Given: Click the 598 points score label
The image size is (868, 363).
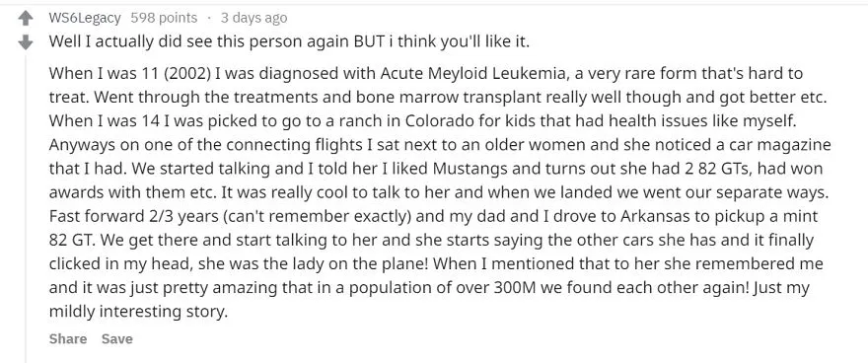Looking at the screenshot, I should (x=164, y=18).
